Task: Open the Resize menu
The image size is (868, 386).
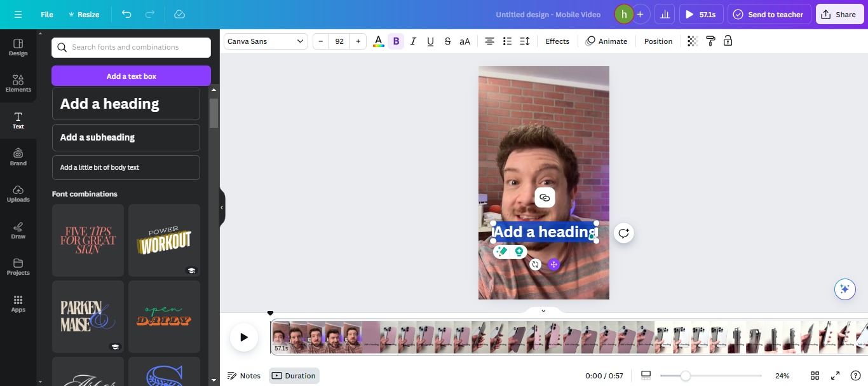Action: coord(84,14)
